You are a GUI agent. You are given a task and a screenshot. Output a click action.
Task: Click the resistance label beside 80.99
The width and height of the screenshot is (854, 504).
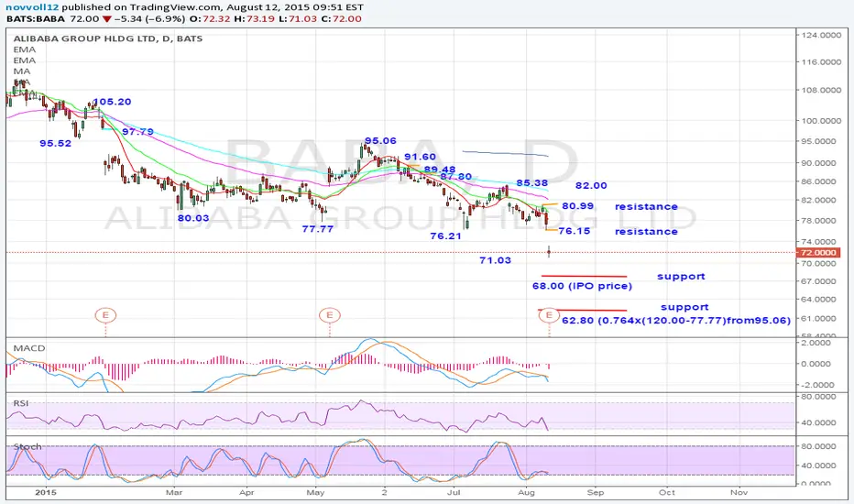[647, 206]
